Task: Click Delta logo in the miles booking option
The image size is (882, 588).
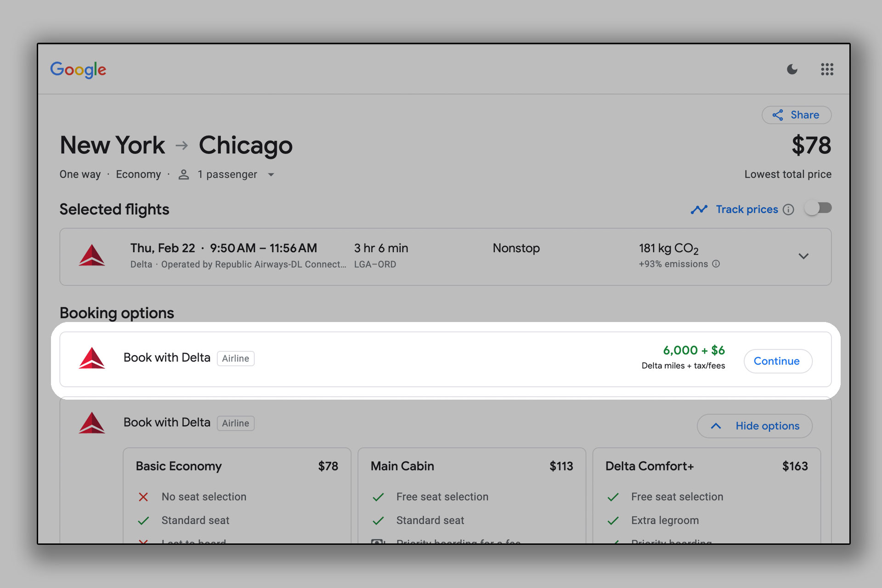Action: click(x=92, y=358)
